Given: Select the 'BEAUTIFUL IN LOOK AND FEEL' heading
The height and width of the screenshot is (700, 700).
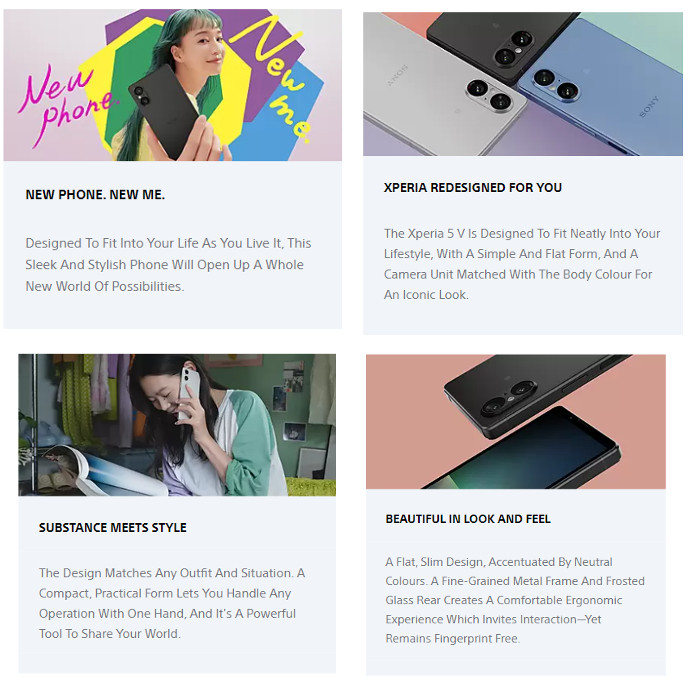Looking at the screenshot, I should tap(468, 519).
